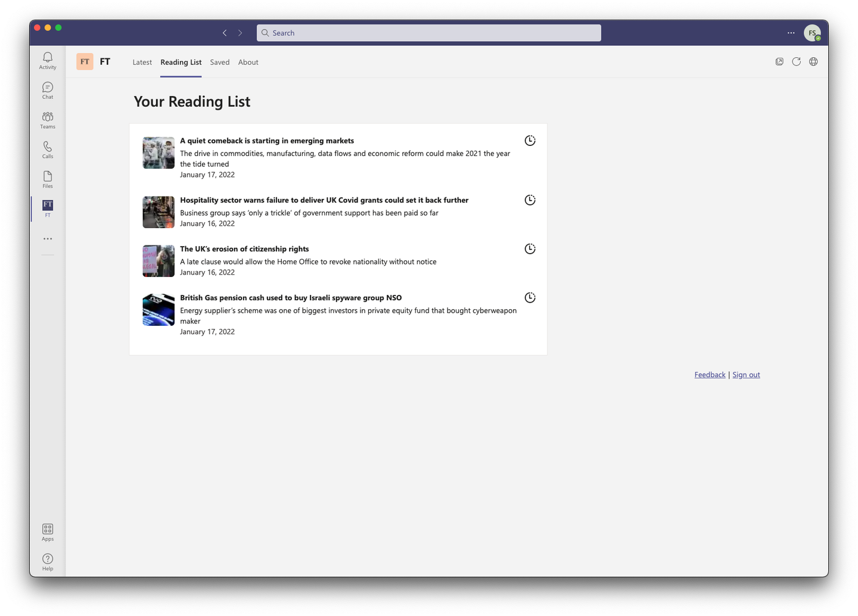Viewport: 858px width, 616px height.
Task: Toggle read-later clock on Hospitality sector article
Action: (530, 200)
